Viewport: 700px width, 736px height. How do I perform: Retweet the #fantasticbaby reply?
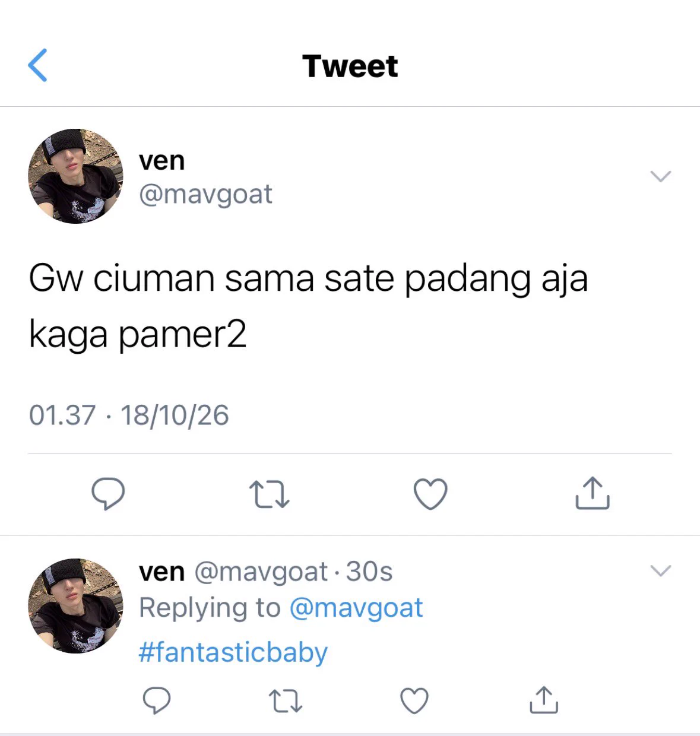click(x=286, y=700)
